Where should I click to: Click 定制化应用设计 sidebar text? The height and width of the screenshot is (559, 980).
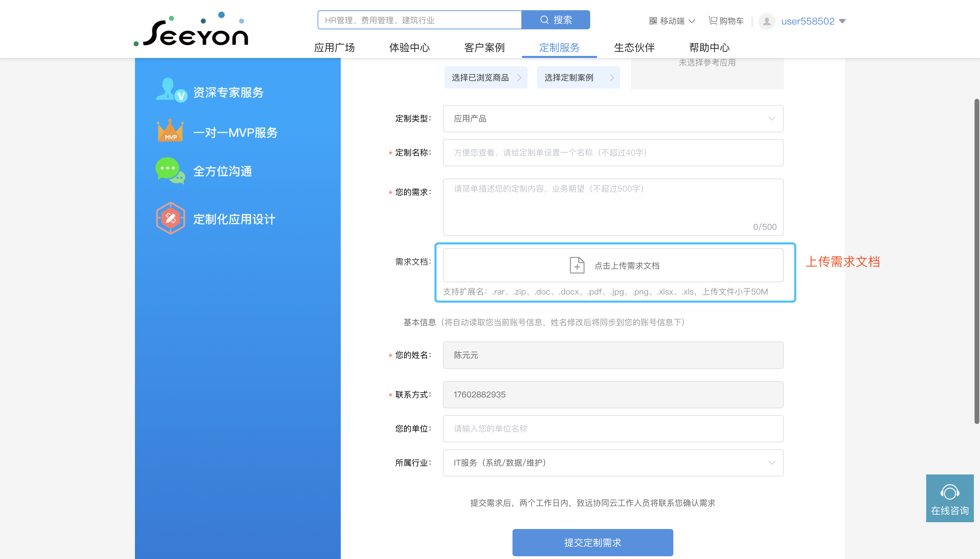click(234, 219)
